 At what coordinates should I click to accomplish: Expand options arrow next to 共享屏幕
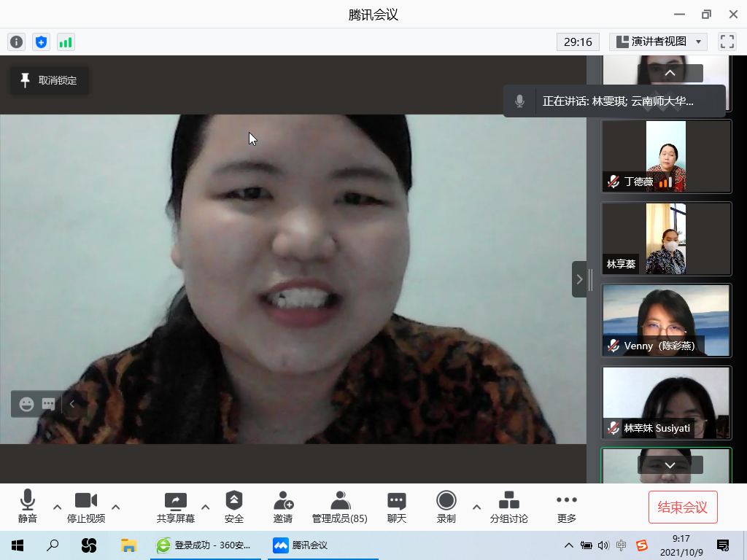(205, 507)
